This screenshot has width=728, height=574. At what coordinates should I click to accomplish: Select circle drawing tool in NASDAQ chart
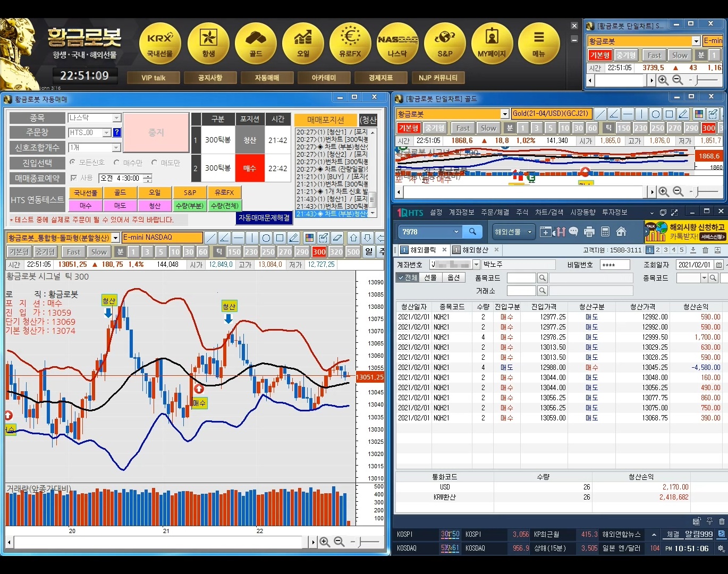click(266, 238)
